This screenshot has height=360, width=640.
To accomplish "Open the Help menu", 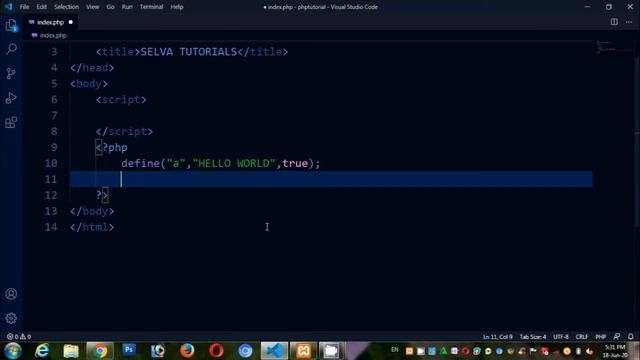I will (x=177, y=7).
